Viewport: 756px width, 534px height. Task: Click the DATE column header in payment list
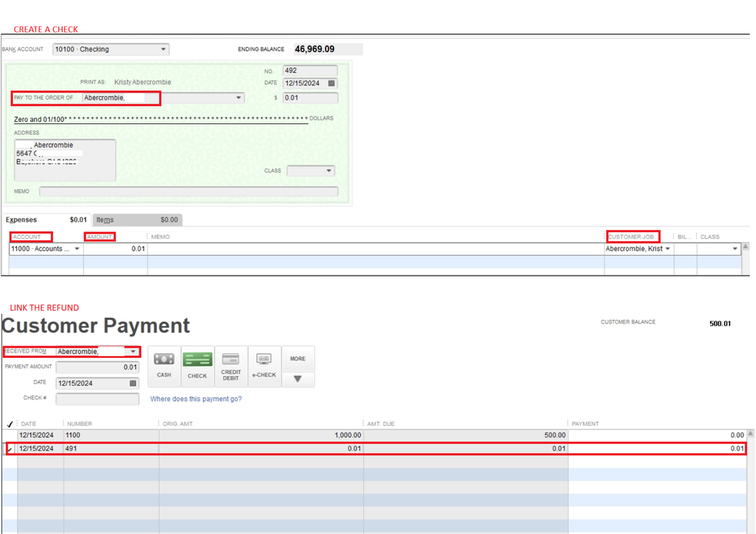pos(29,424)
